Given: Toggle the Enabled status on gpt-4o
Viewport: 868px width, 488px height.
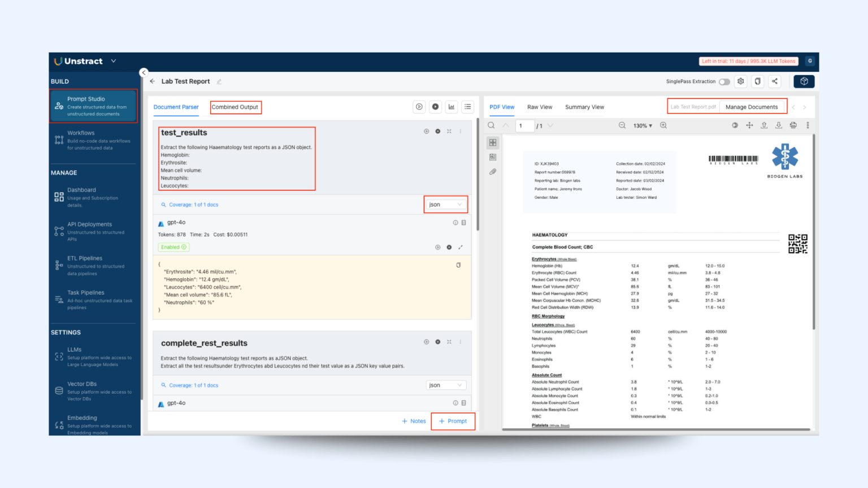Looking at the screenshot, I should (173, 247).
